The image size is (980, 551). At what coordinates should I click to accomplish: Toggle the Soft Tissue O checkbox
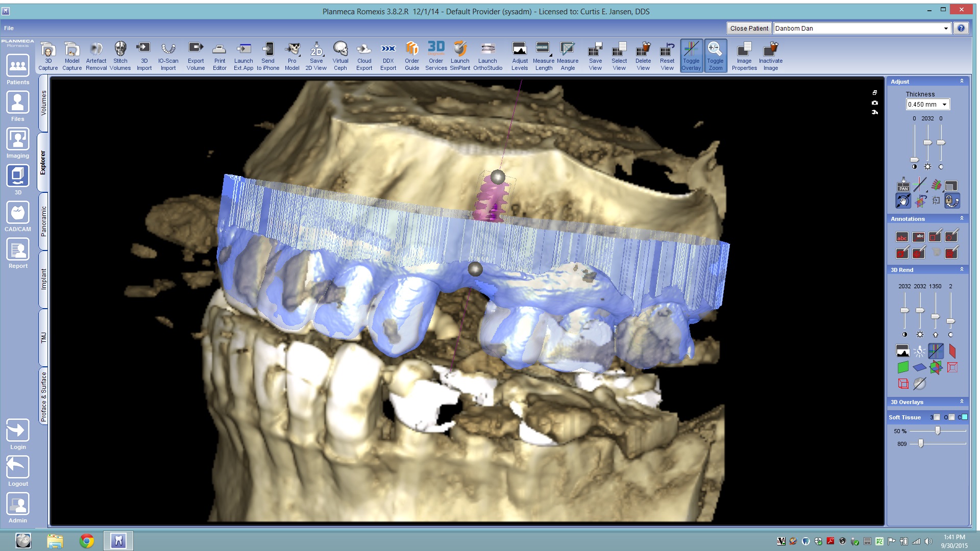pos(951,417)
